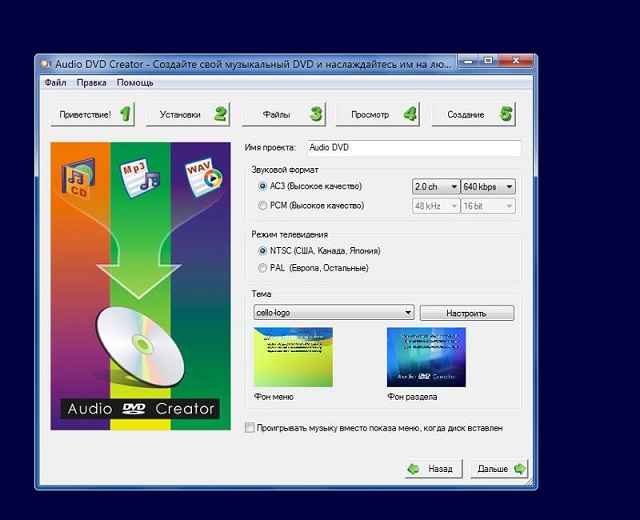Image resolution: width=640 pixels, height=520 pixels.
Task: Open the Помощь menu
Action: (135, 82)
